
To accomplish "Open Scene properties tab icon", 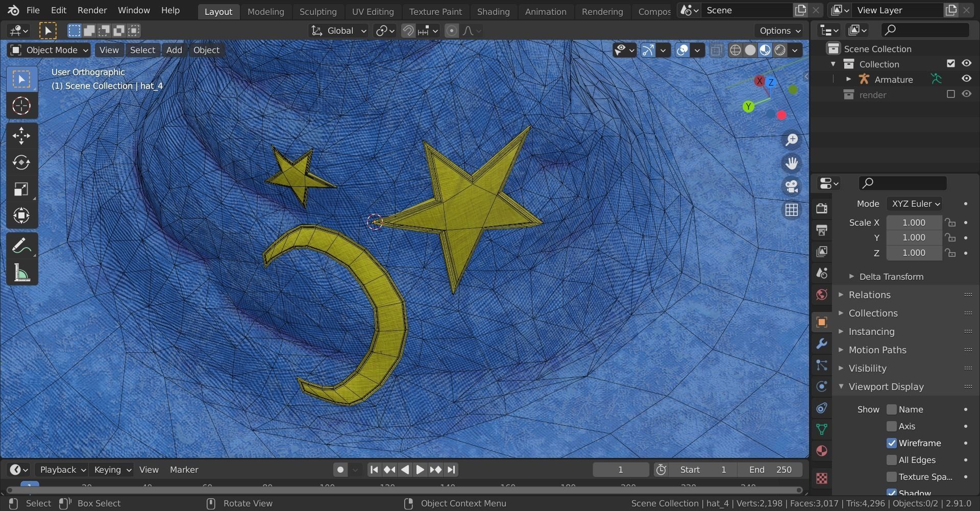I will pyautogui.click(x=822, y=273).
